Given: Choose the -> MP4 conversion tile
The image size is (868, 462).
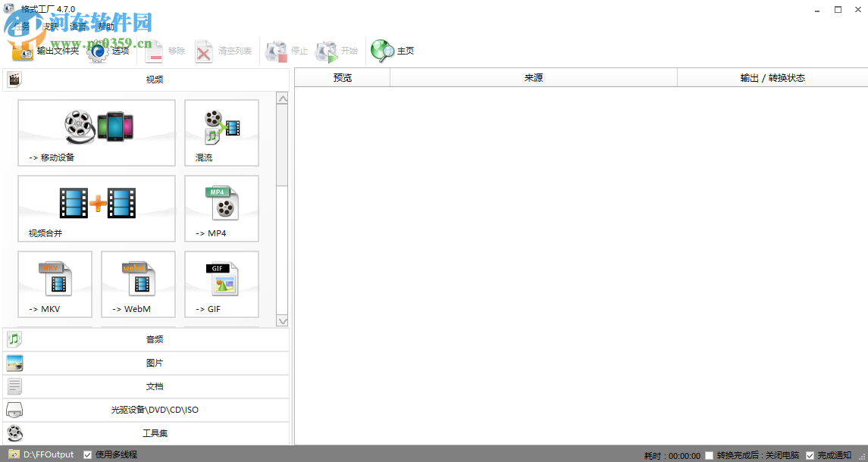Looking at the screenshot, I should click(x=221, y=208).
